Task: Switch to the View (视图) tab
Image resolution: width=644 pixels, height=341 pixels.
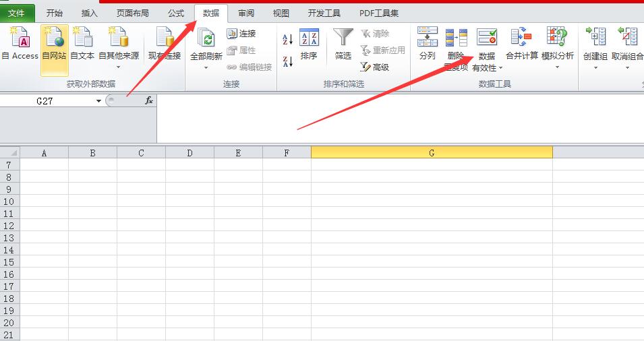Action: 281,13
